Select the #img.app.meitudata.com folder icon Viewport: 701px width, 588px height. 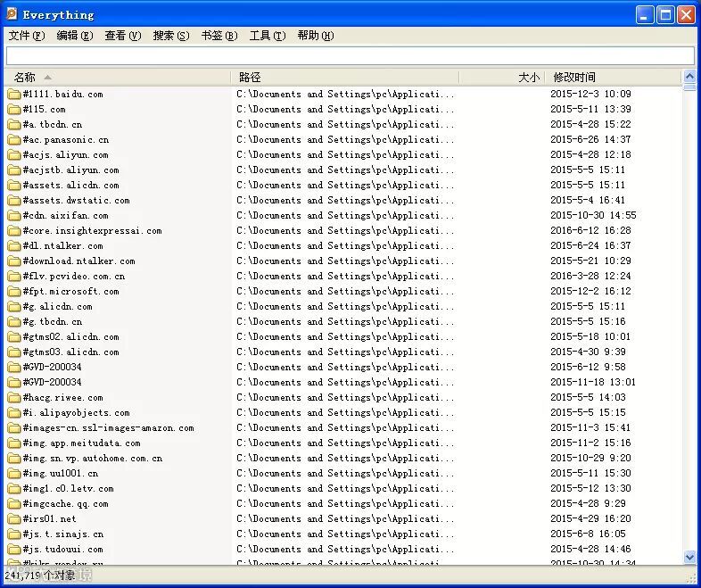click(14, 443)
